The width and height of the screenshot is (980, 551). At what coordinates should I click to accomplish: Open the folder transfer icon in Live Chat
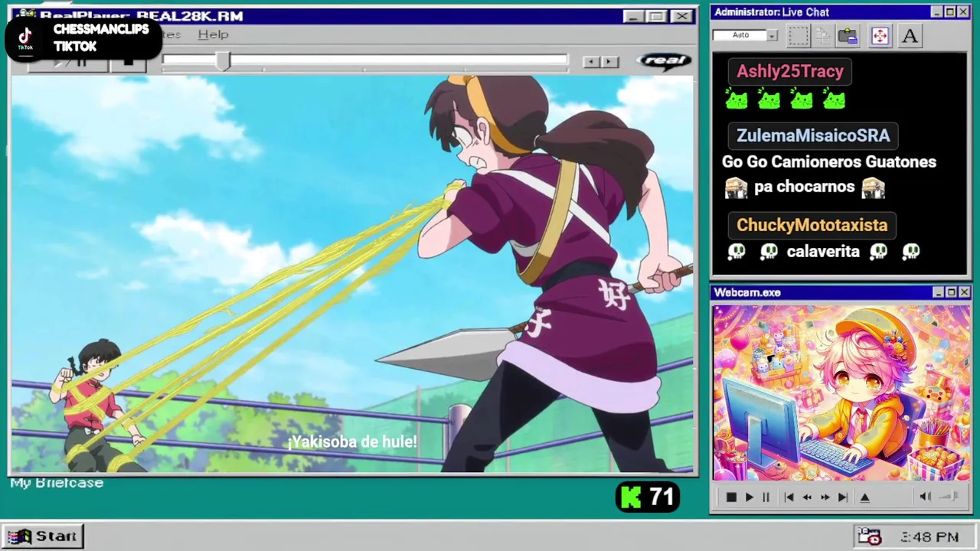[x=848, y=35]
